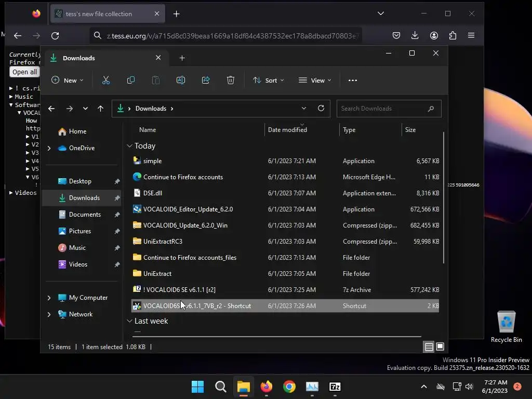Click the Paste clipboard icon in Explorer toolbar
532x399 pixels.
click(x=156, y=80)
